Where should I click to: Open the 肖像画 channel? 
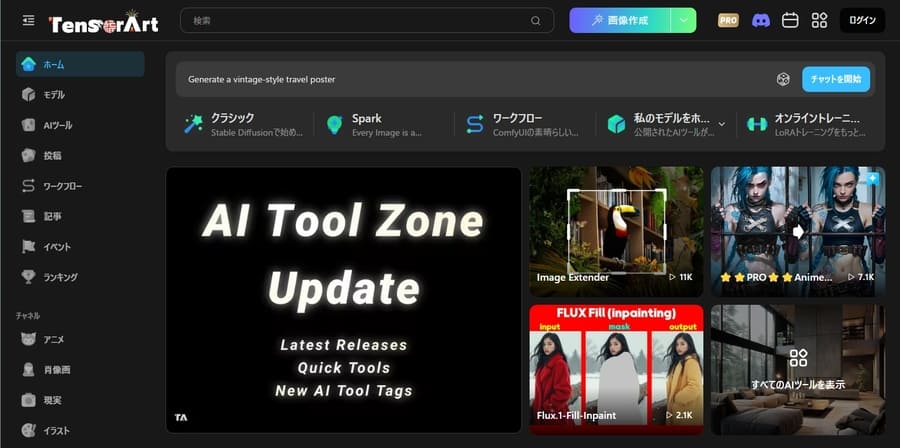click(x=80, y=369)
